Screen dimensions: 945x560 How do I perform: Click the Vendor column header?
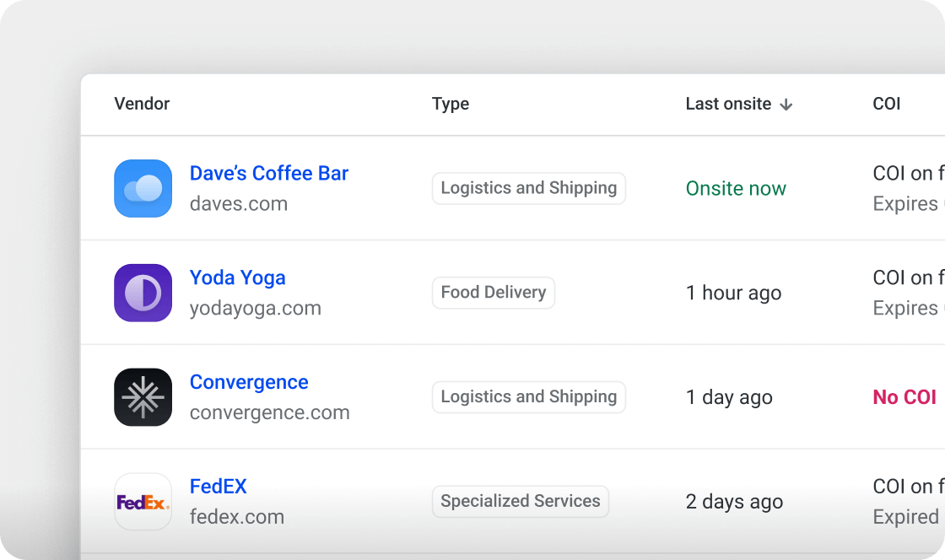[142, 104]
